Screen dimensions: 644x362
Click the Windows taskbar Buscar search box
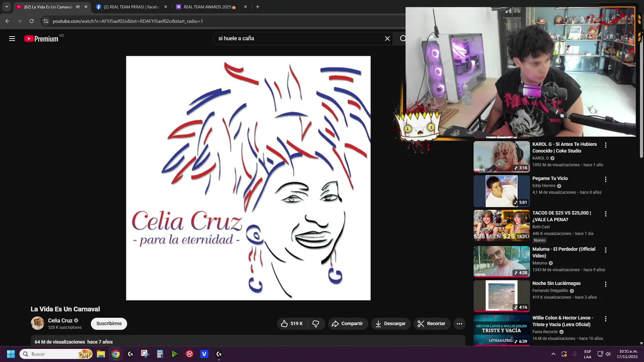(56, 354)
